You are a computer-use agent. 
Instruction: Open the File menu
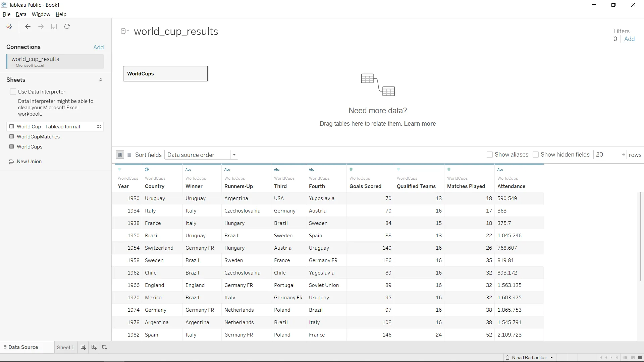coord(6,14)
